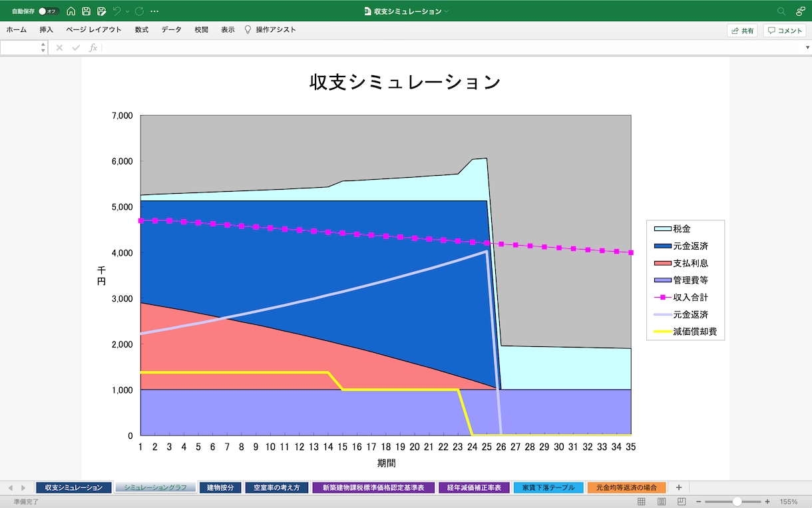Expand the formula bar chevron
This screenshot has height=508, width=812.
click(807, 48)
